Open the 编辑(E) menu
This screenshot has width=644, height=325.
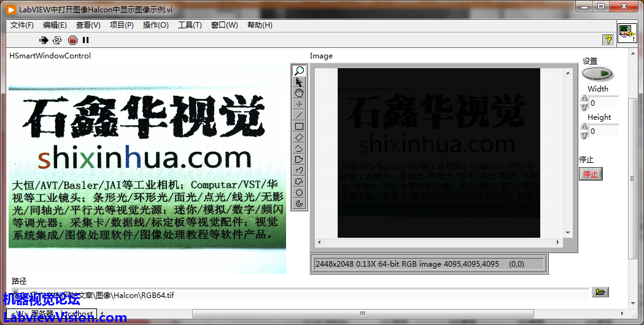pyautogui.click(x=55, y=25)
